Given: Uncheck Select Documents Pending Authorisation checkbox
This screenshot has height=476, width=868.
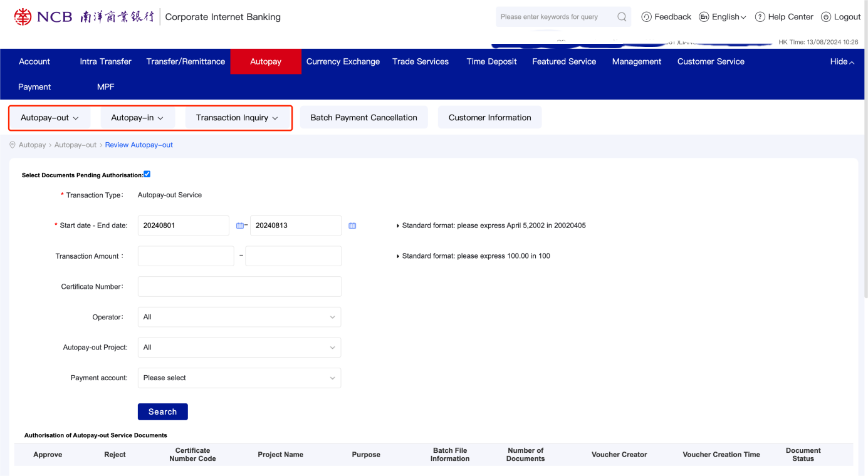Looking at the screenshot, I should pyautogui.click(x=147, y=174).
